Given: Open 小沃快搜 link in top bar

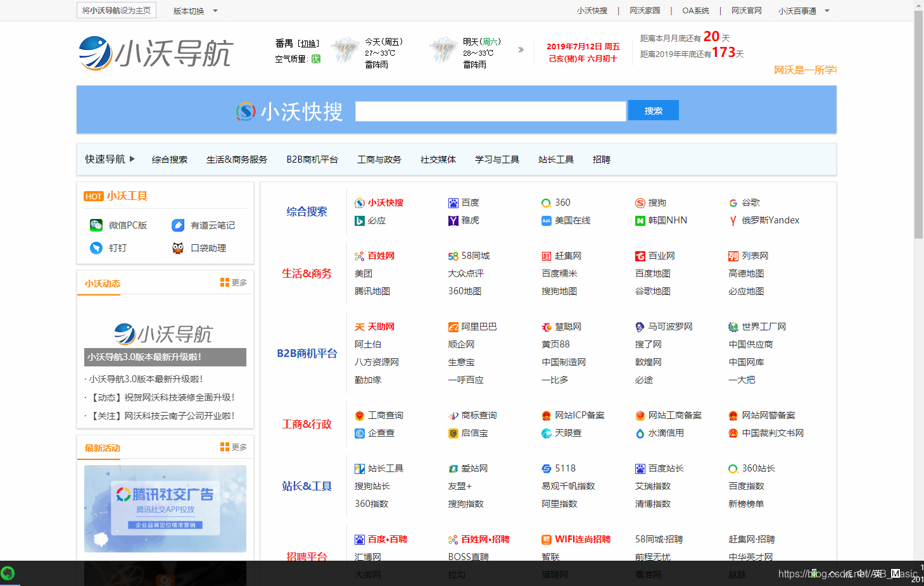Looking at the screenshot, I should click(592, 11).
